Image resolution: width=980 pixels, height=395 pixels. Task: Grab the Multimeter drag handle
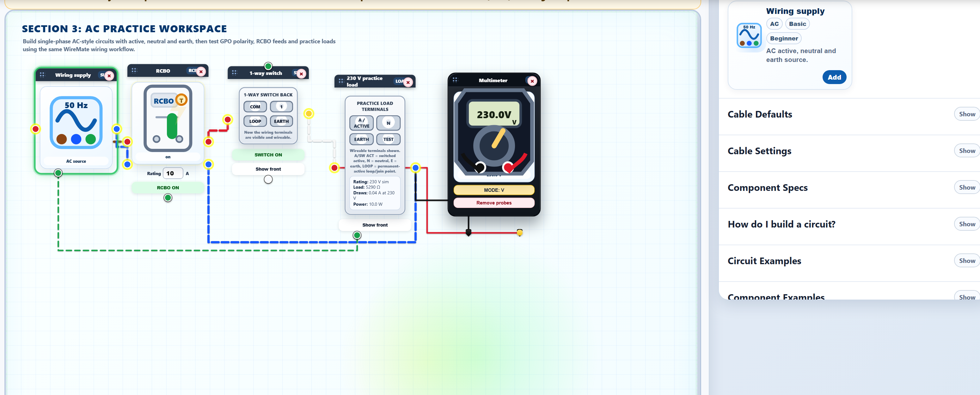[455, 80]
